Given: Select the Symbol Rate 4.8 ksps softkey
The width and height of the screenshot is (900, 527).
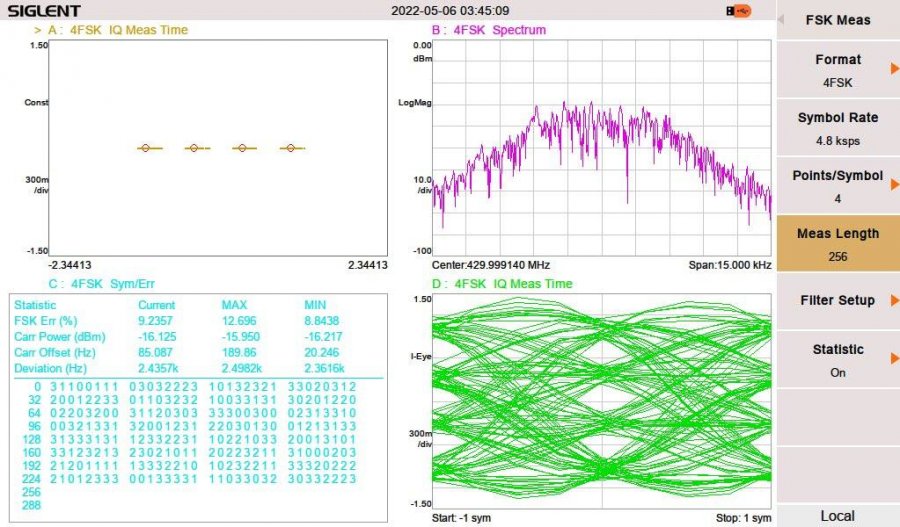Looking at the screenshot, I should click(837, 129).
